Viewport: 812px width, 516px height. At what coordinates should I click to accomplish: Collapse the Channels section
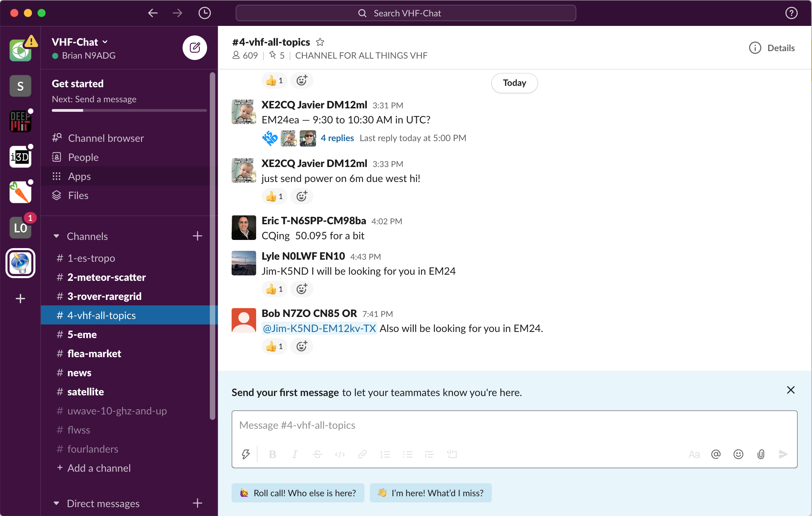pos(57,236)
